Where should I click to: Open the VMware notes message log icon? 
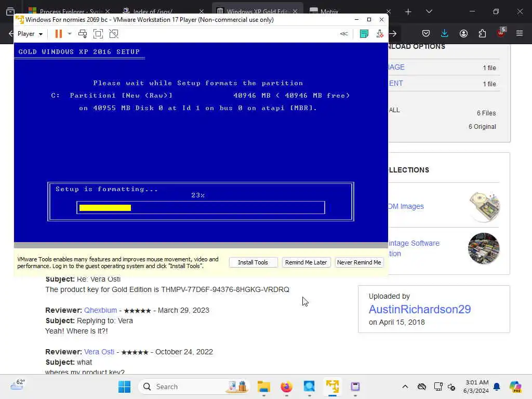[x=364, y=34]
